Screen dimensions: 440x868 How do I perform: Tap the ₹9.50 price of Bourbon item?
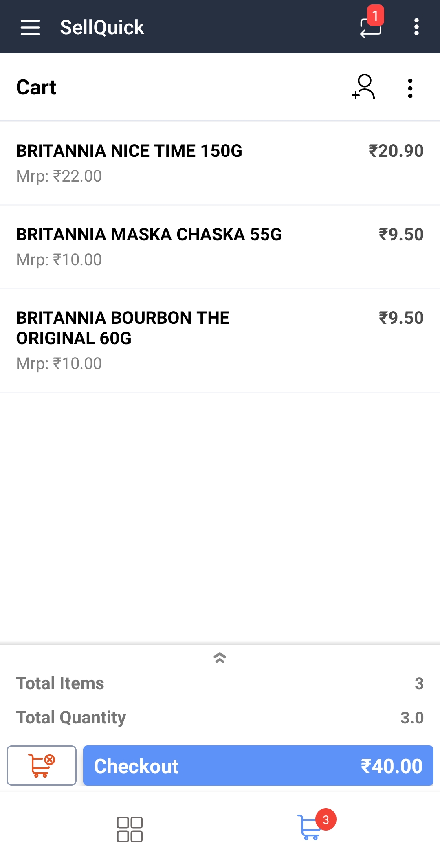(401, 318)
